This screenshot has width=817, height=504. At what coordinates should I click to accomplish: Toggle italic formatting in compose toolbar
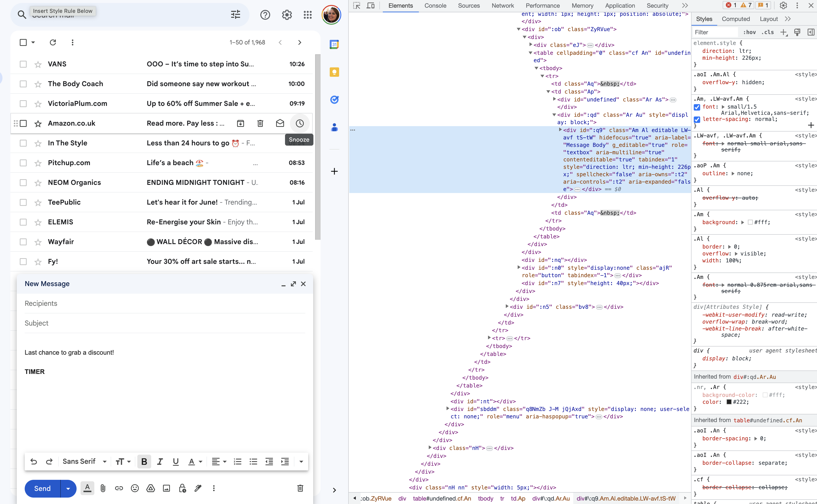pos(160,461)
